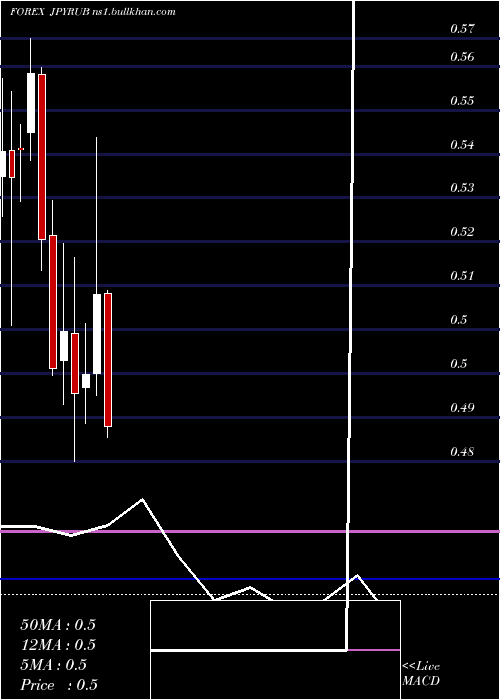500x700 pixels.
Task: Click the <<Live MACD label
Action: click(x=421, y=673)
